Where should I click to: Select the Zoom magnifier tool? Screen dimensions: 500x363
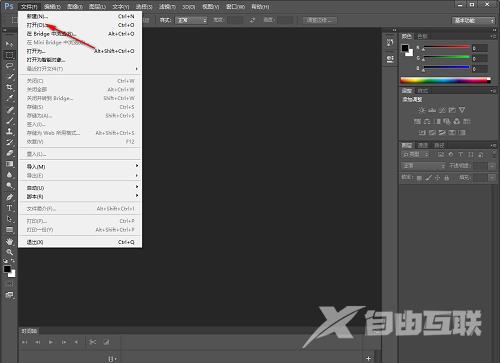pos(9,252)
